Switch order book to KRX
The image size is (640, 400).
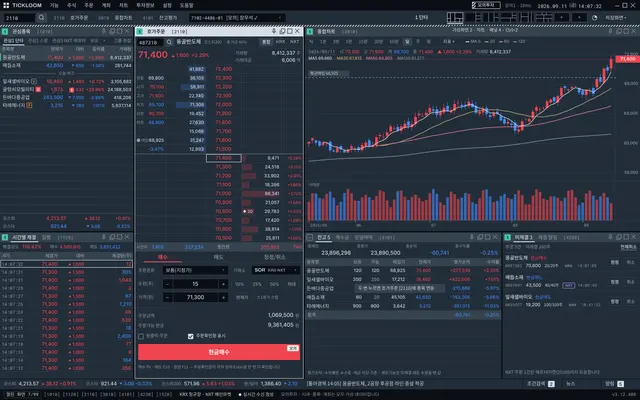280,42
